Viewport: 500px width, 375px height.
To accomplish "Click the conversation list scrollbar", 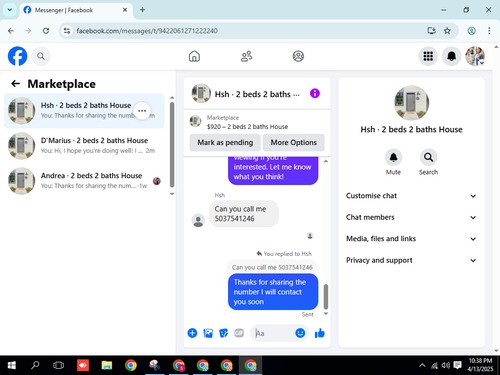I will coord(172,145).
